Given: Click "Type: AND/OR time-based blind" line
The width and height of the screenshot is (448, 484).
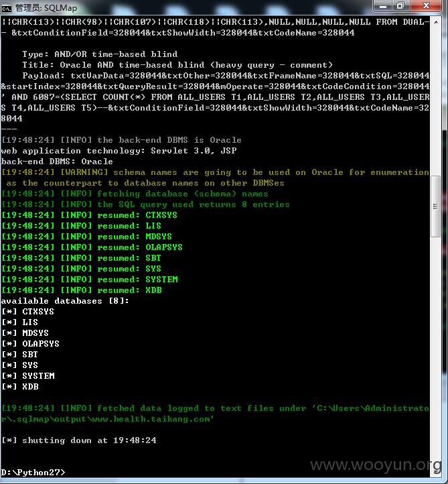Looking at the screenshot, I should (100, 54).
